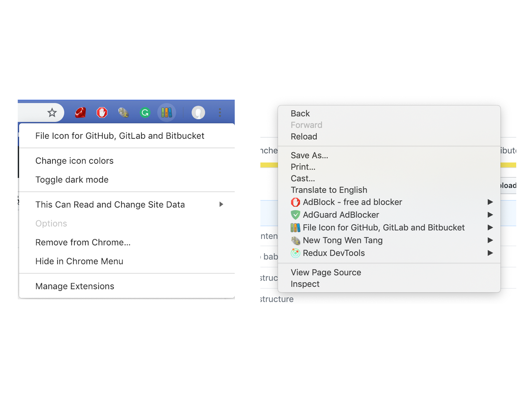Select View Page Source

click(x=326, y=273)
